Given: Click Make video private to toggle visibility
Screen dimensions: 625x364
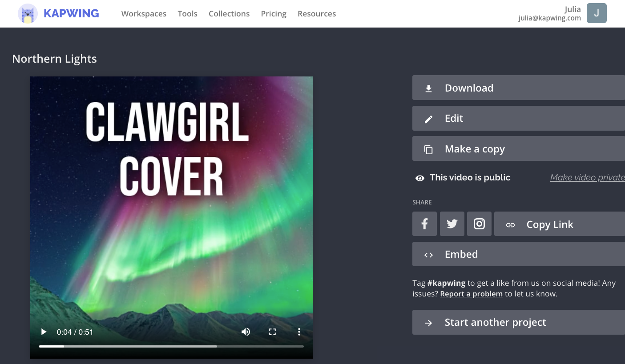Looking at the screenshot, I should pos(587,177).
